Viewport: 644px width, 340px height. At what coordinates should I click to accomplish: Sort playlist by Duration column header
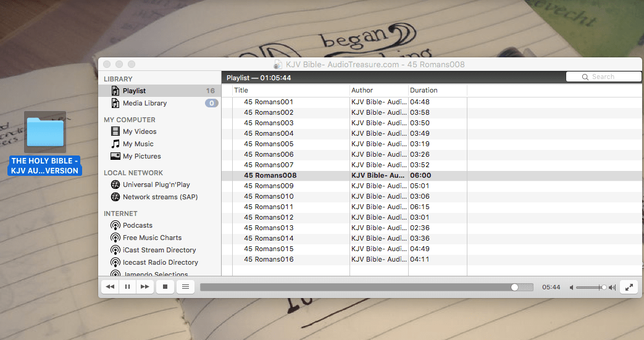tap(437, 90)
